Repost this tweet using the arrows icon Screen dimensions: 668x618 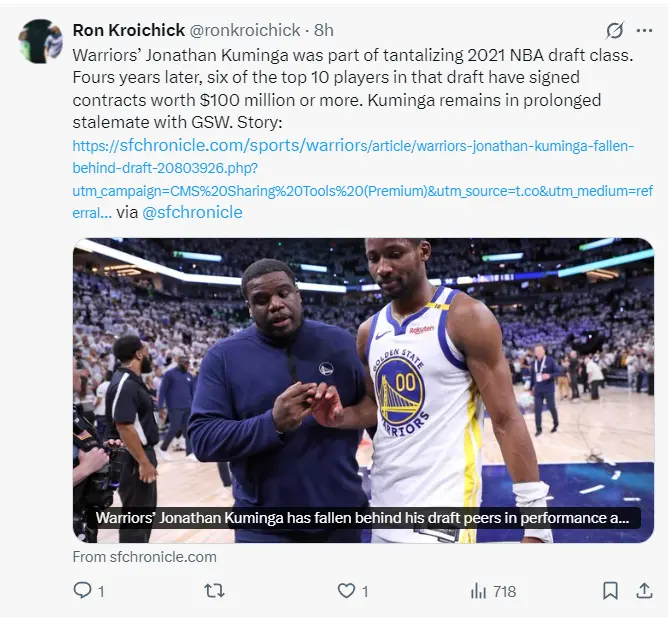pyautogui.click(x=214, y=591)
